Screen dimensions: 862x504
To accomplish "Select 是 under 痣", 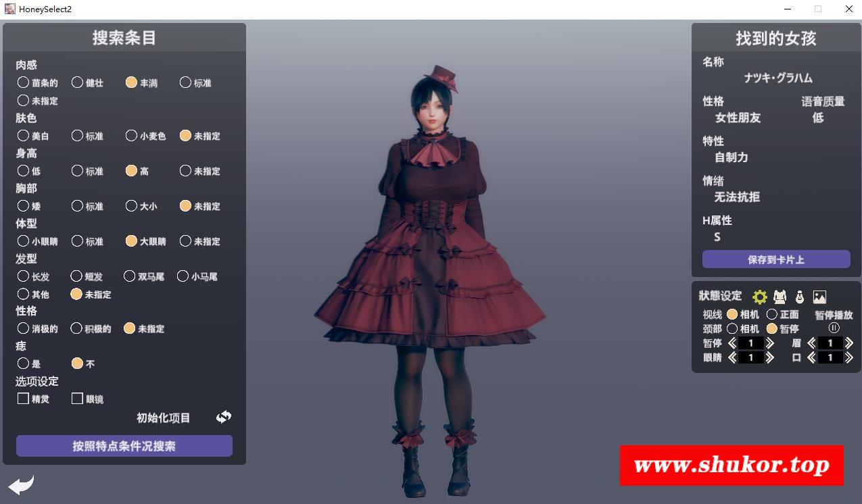I will point(23,363).
